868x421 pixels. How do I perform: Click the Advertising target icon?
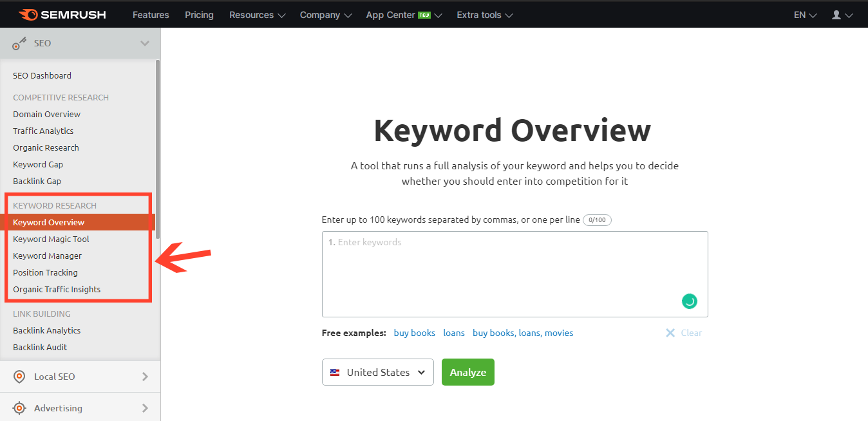click(x=19, y=408)
